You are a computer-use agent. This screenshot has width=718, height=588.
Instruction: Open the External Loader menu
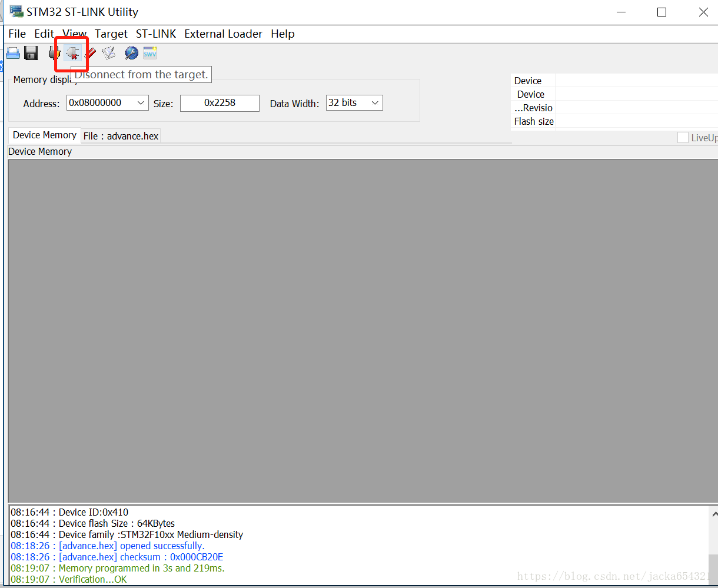[223, 34]
